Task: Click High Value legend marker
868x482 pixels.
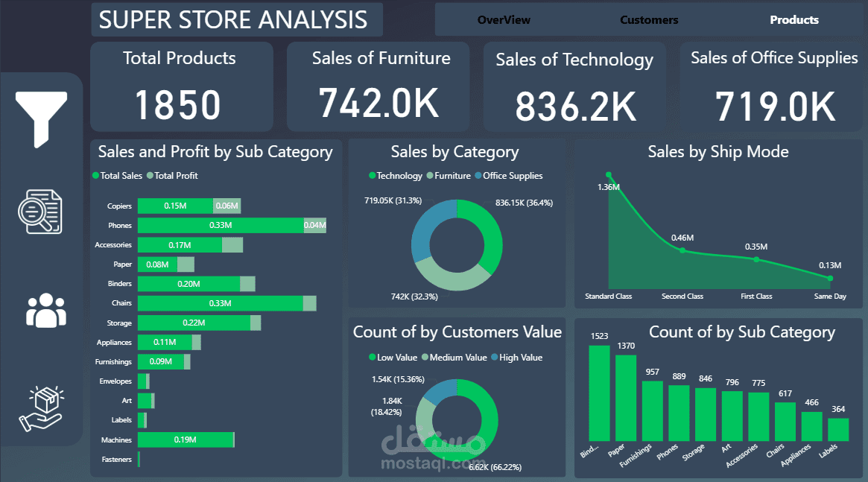Action: pos(494,358)
